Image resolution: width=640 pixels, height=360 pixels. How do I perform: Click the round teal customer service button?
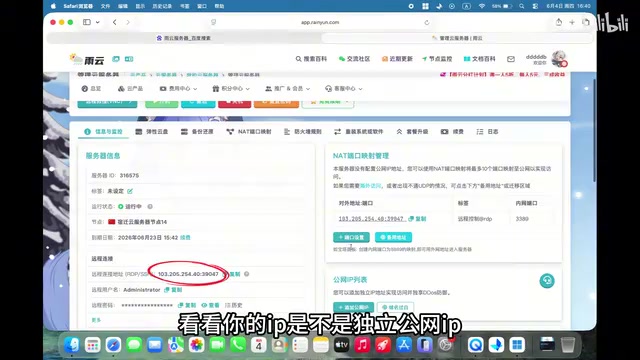(547, 281)
